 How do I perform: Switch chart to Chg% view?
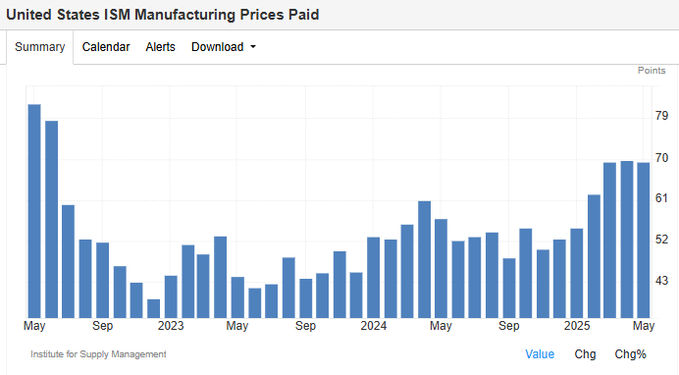pos(630,354)
